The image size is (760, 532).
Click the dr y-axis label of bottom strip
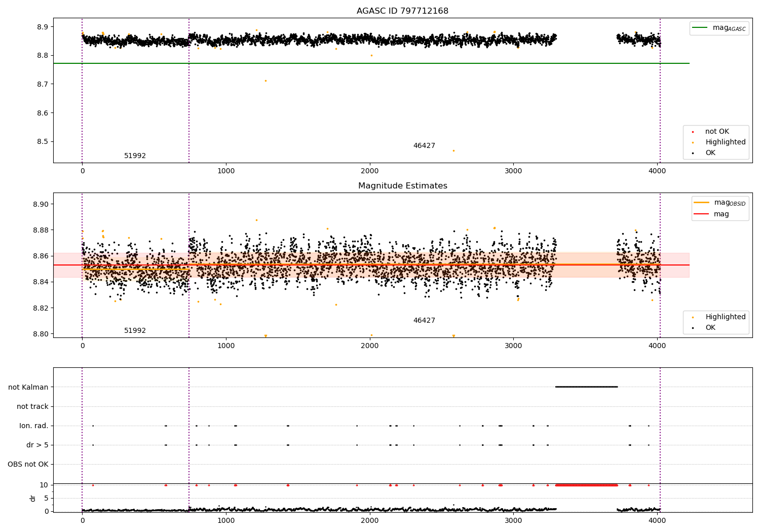33,498
